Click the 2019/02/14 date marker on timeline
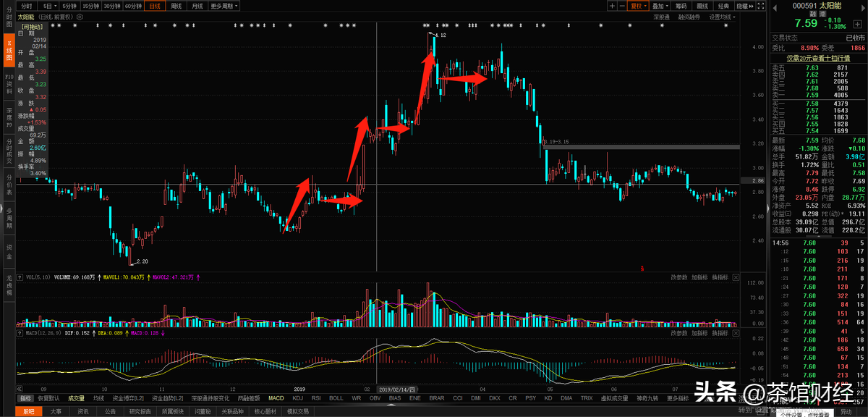 click(396, 389)
